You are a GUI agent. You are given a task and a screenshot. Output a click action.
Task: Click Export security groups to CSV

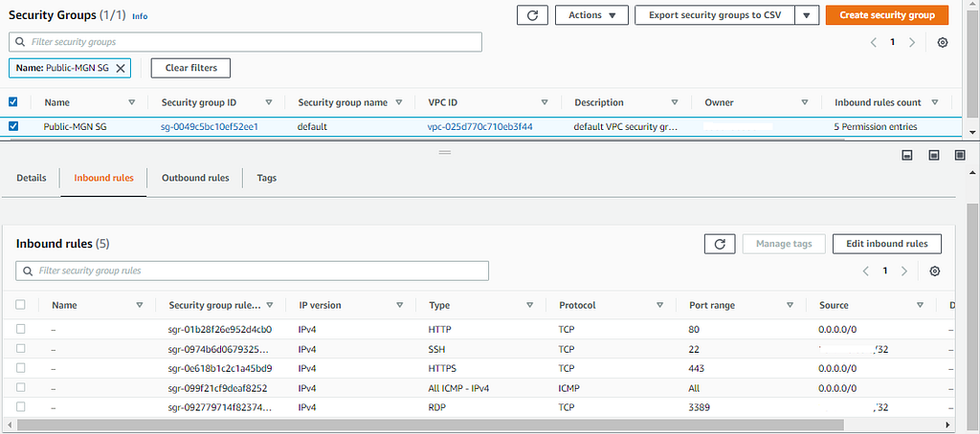click(x=715, y=15)
